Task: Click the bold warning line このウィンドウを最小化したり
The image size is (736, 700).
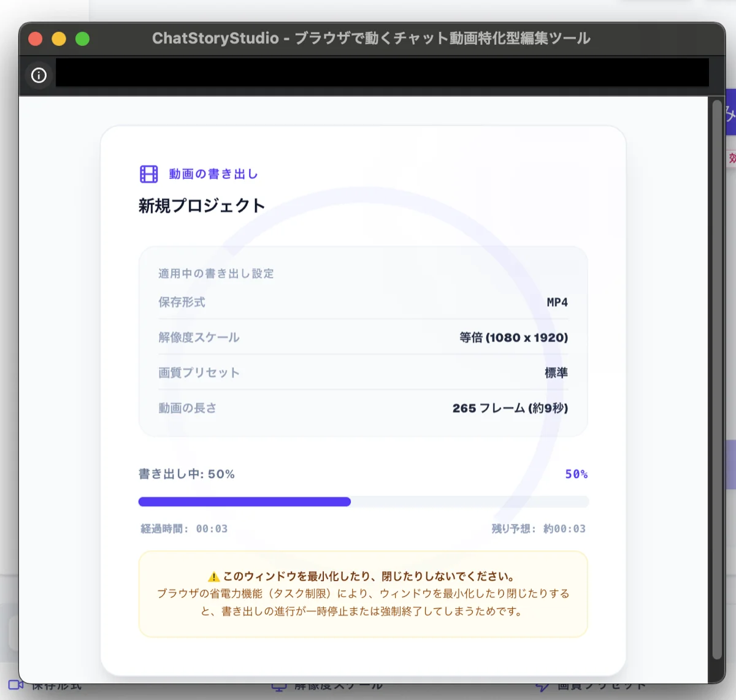Action: click(x=369, y=576)
